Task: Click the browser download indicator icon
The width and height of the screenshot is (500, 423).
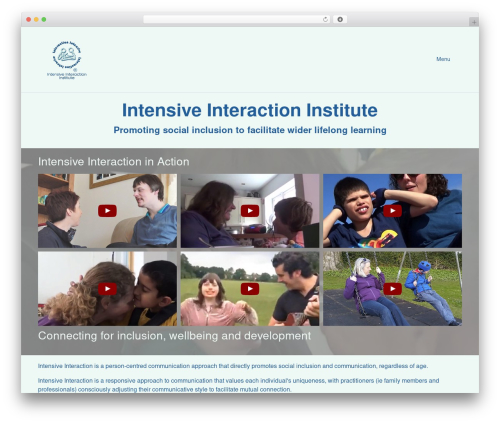Action: (340, 19)
